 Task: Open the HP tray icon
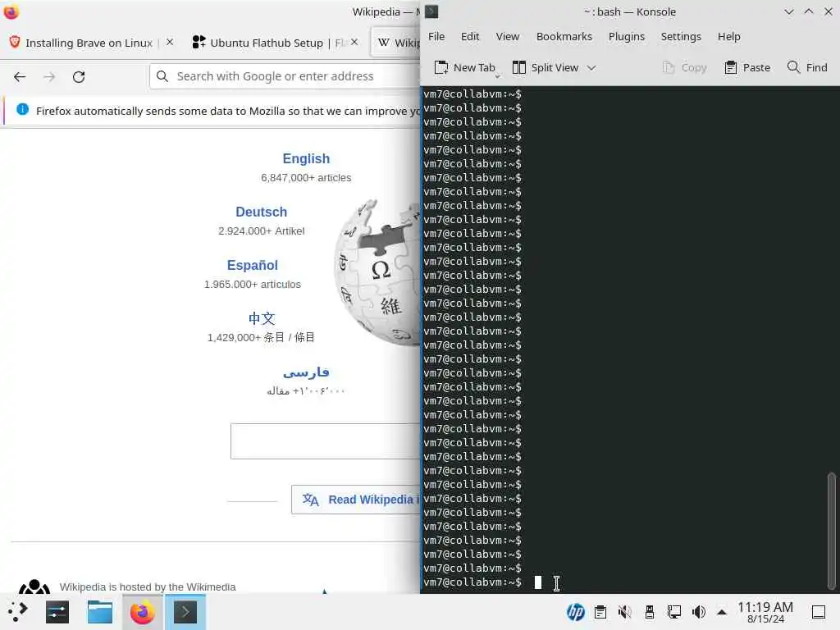pos(576,612)
